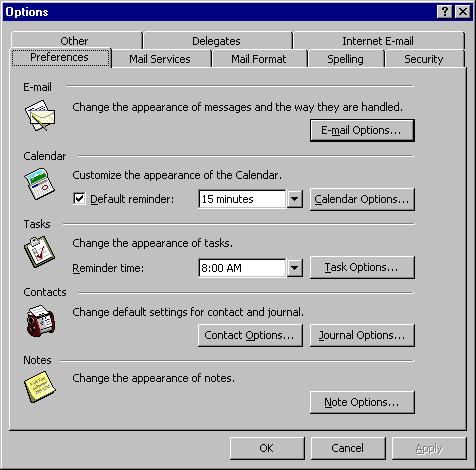This screenshot has height=470, width=476.
Task: Click the E-mail envelope icon
Action: point(40,115)
